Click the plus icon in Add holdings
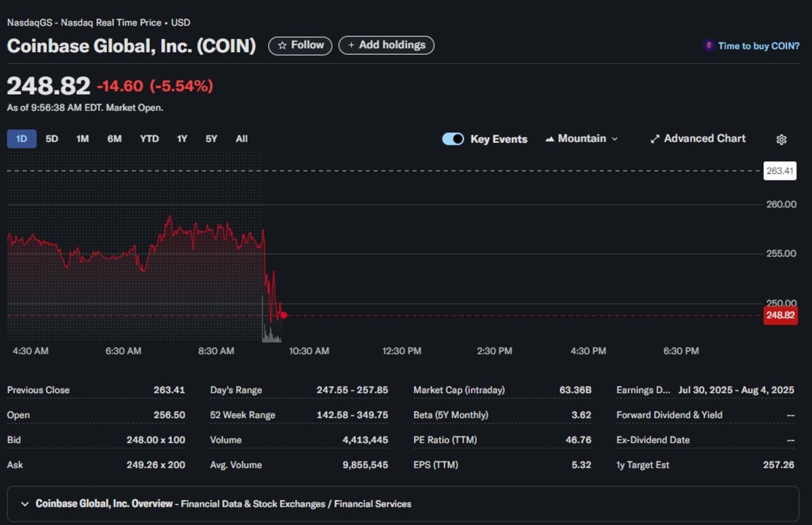 coord(351,45)
